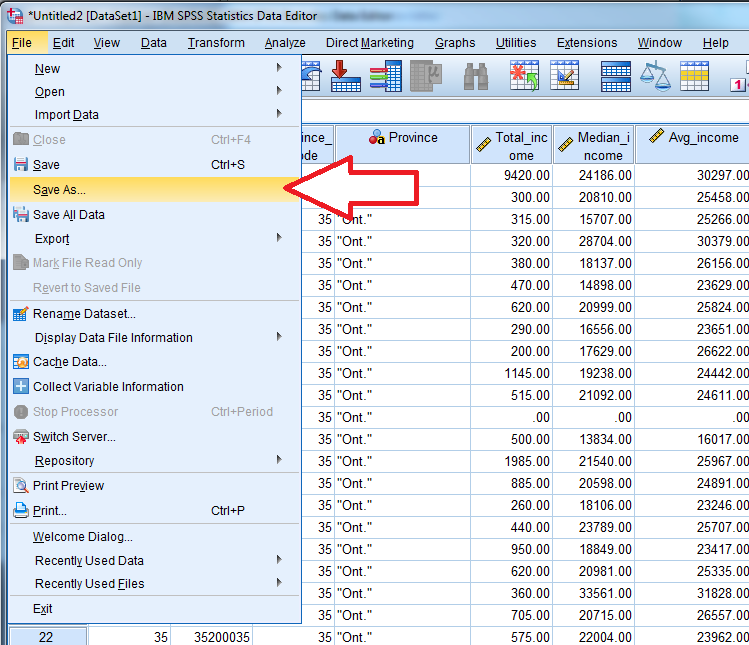749x645 pixels.
Task: Open the Direct Marketing menu
Action: [x=370, y=43]
